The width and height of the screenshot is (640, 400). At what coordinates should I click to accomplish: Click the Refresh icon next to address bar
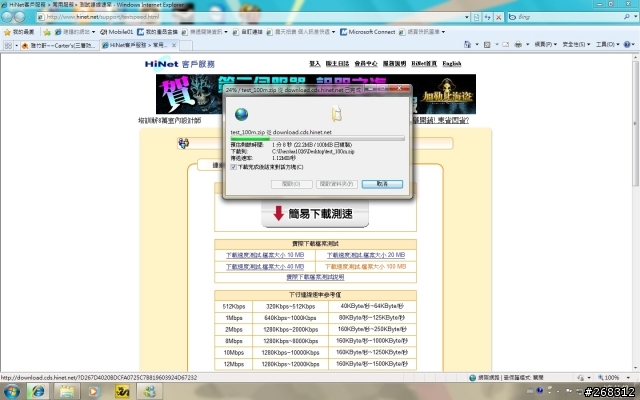pyautogui.click(x=487, y=17)
